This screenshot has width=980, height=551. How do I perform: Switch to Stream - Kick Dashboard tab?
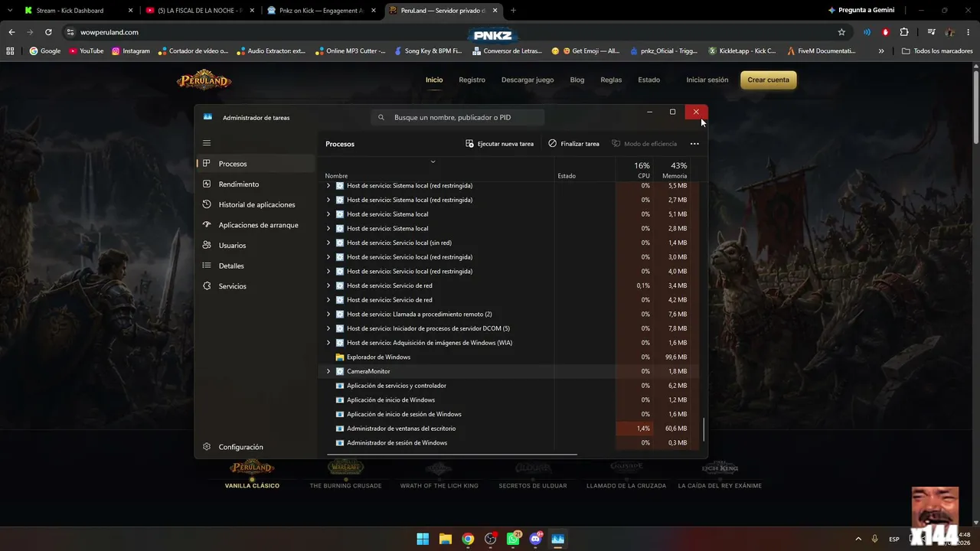[77, 11]
